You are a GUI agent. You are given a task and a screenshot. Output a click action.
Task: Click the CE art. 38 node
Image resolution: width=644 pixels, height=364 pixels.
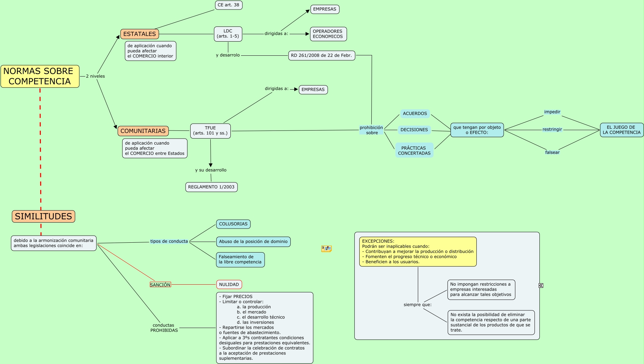click(229, 5)
